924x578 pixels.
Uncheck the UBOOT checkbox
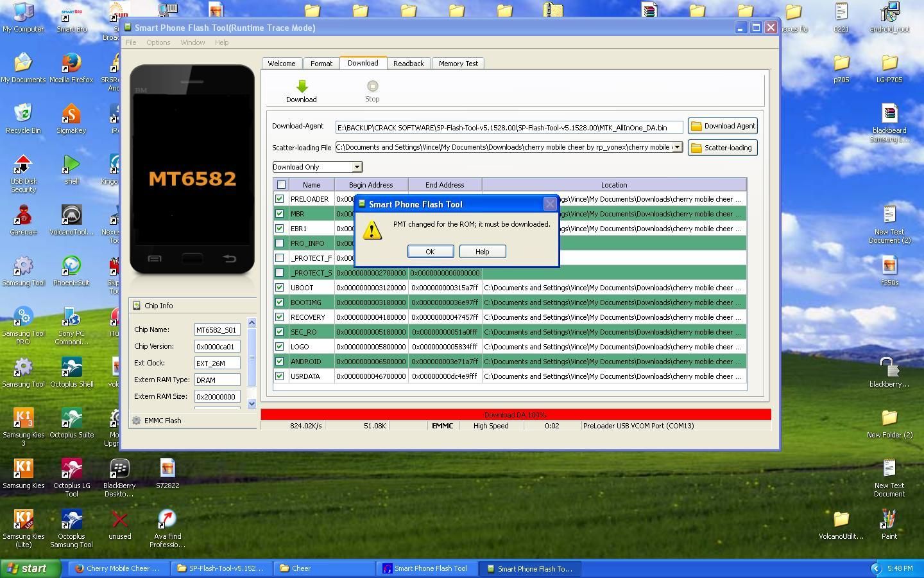pos(280,288)
